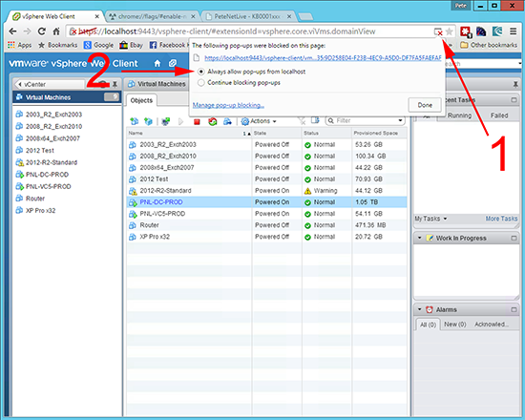Click the More Tasks link
Viewport: 525px width, 420px height.
click(501, 219)
